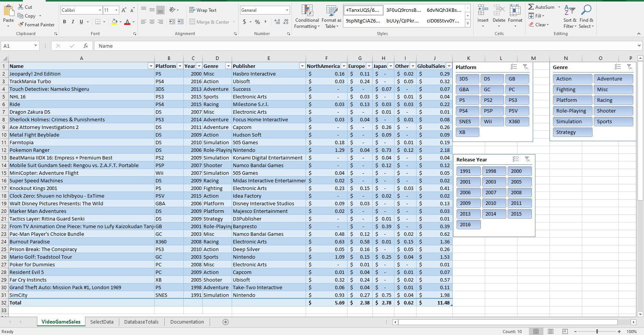Align text left in cell

tap(144, 22)
